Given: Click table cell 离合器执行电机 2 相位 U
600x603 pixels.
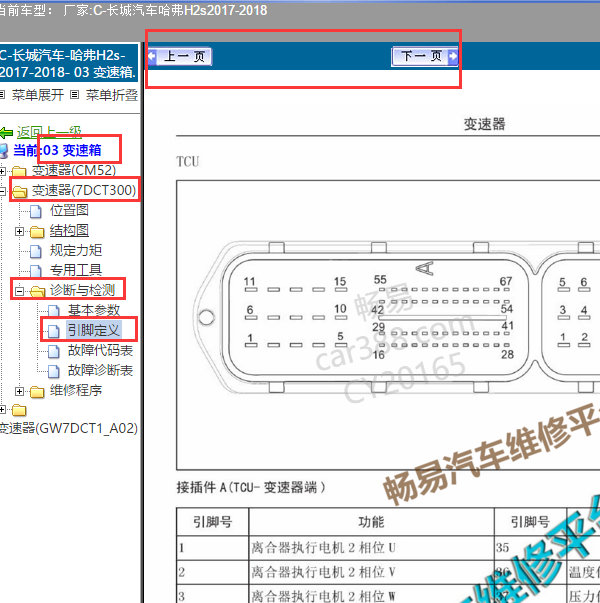Looking at the screenshot, I should (371, 548).
